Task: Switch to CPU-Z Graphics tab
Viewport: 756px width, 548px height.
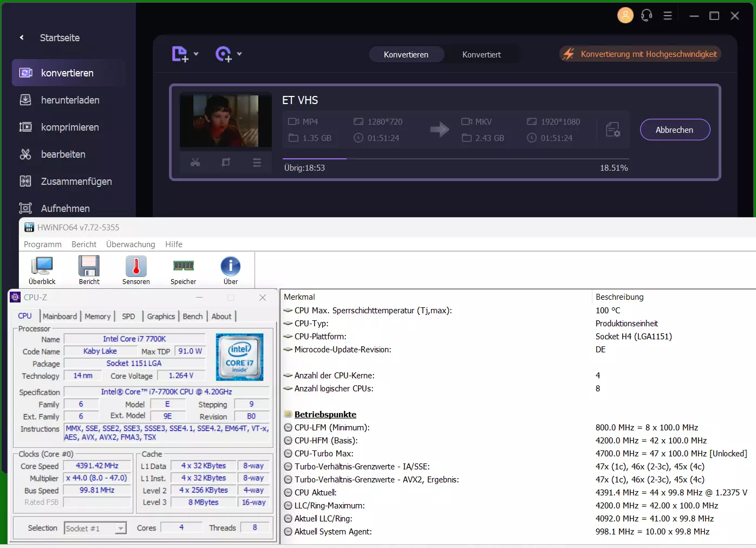Action: point(161,317)
